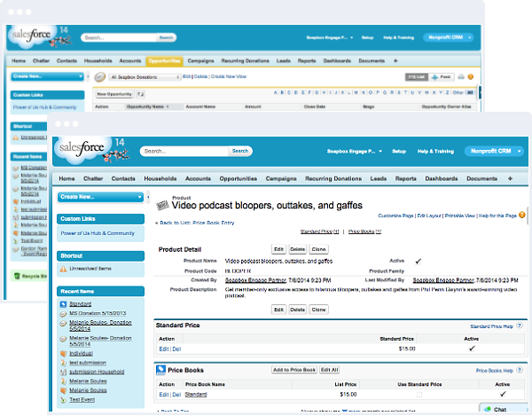532x416 pixels.
Task: Open Soapbox Engage P... user menu front window
Action: pos(354,152)
